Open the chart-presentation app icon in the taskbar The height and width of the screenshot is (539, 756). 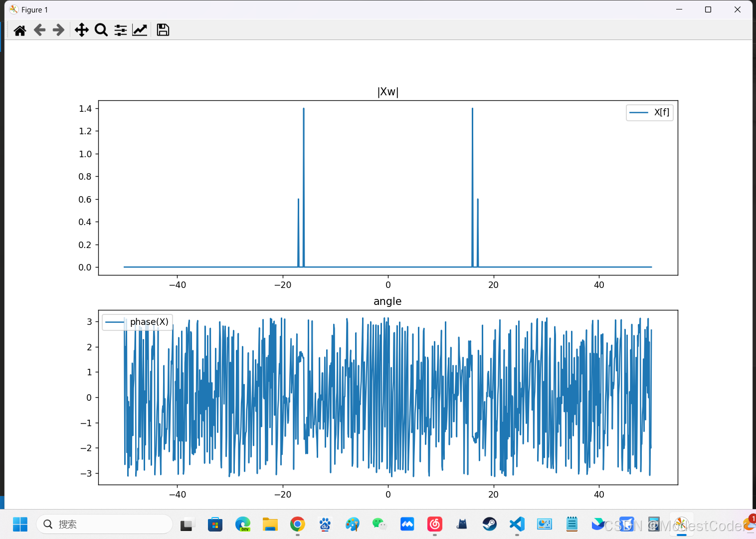[545, 525]
